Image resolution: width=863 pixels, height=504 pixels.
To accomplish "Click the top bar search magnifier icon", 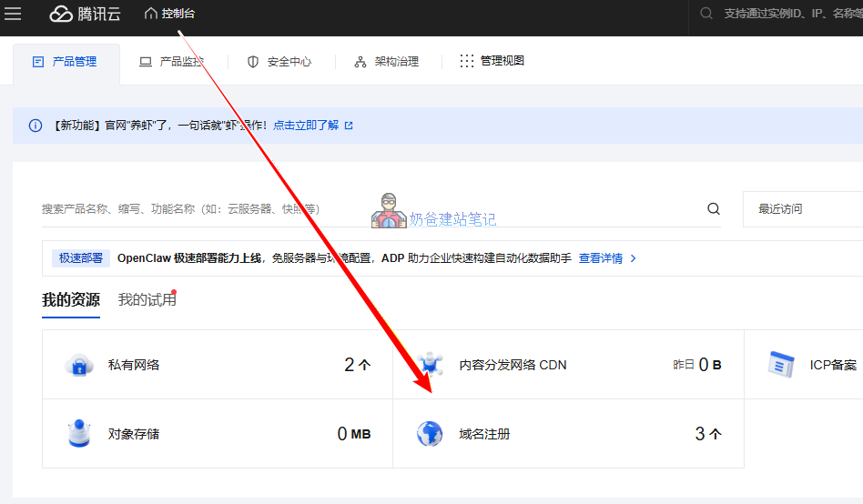I will pos(706,14).
